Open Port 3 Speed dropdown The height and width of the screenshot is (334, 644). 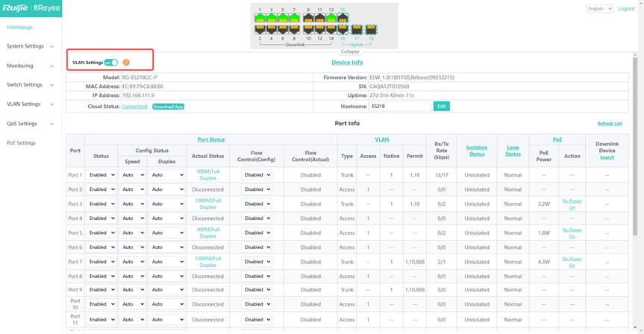pos(133,204)
